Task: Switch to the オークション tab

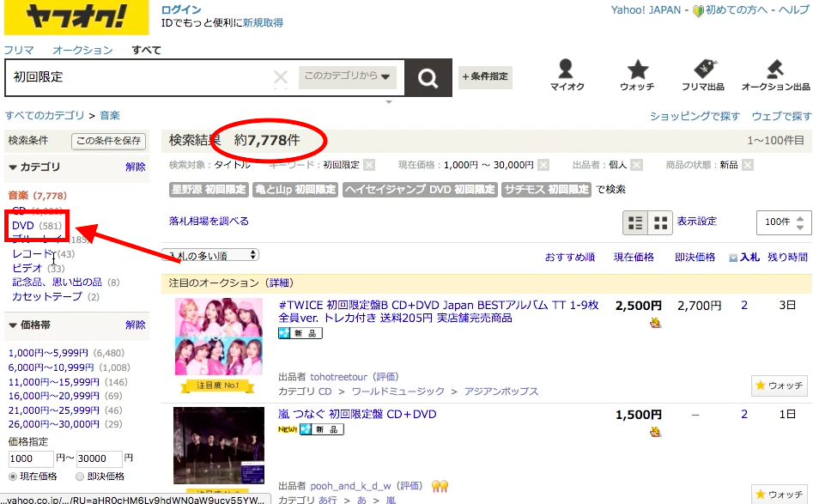Action: pyautogui.click(x=82, y=51)
